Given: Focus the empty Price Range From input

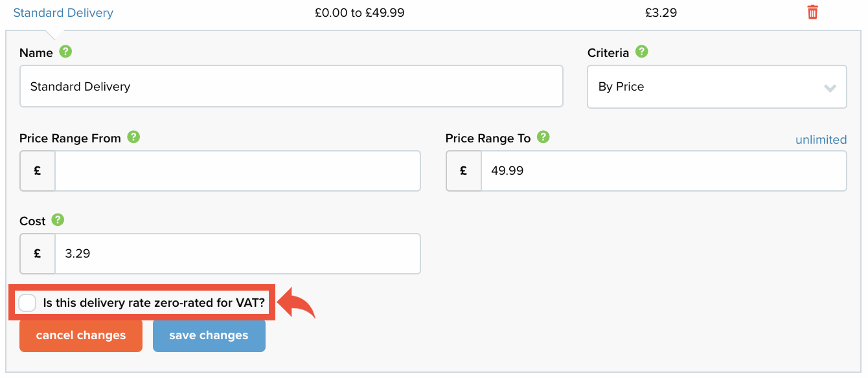Looking at the screenshot, I should point(238,171).
